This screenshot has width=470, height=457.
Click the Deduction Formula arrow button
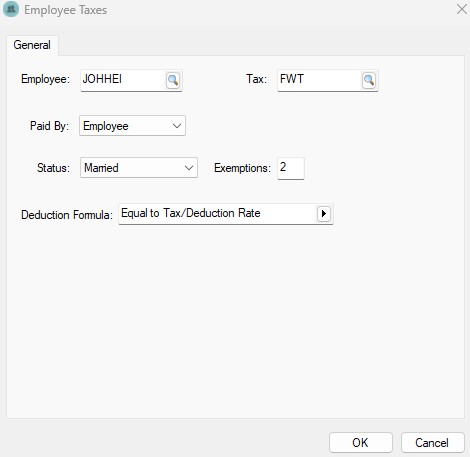point(323,213)
